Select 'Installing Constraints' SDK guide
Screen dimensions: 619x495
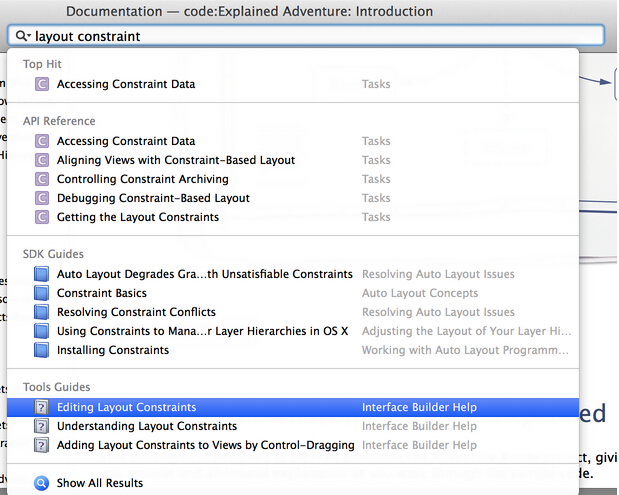coord(113,350)
